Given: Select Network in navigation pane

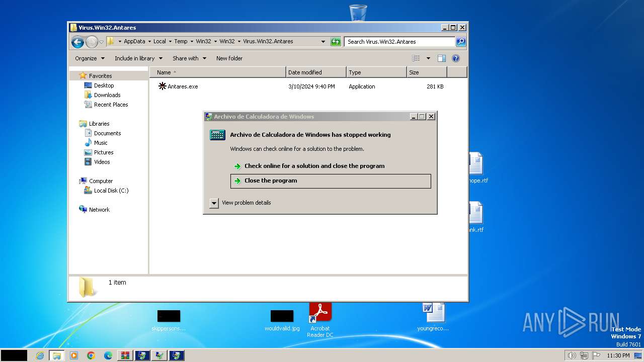Looking at the screenshot, I should point(99,210).
